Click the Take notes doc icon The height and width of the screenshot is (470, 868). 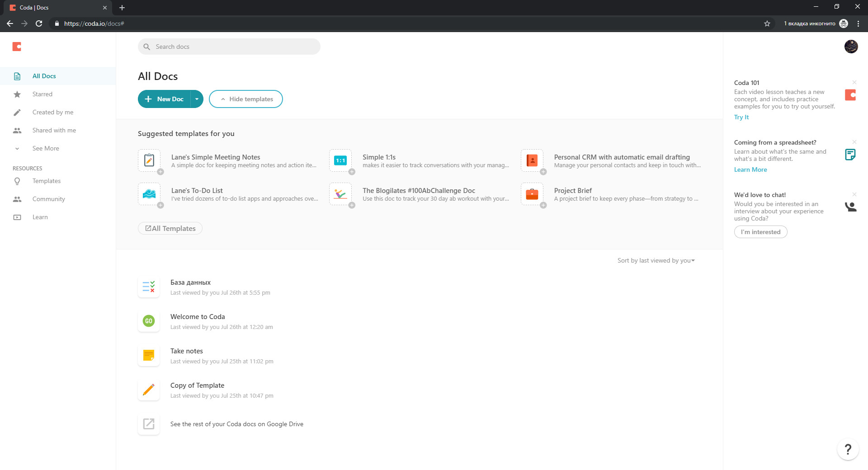(149, 355)
